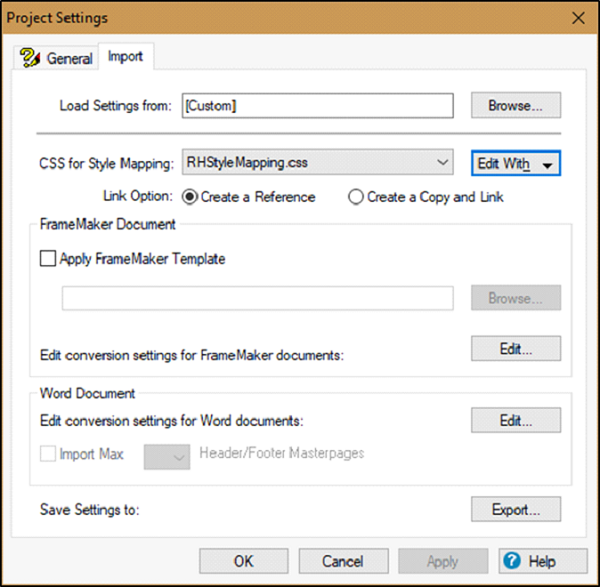Click the FrameMaker template path field
The image size is (600, 587).
coord(257,298)
